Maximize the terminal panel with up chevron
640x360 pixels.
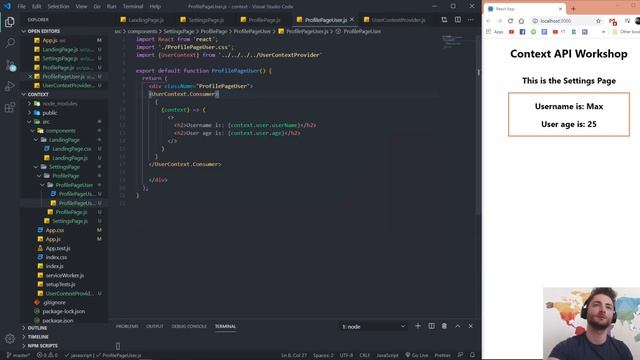point(458,326)
